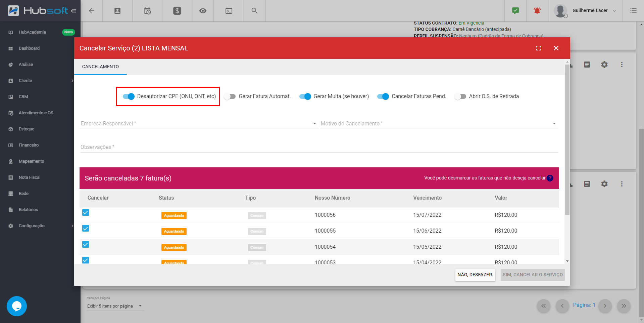Click the modal vertical scrollbar
644x323 pixels.
[567, 139]
